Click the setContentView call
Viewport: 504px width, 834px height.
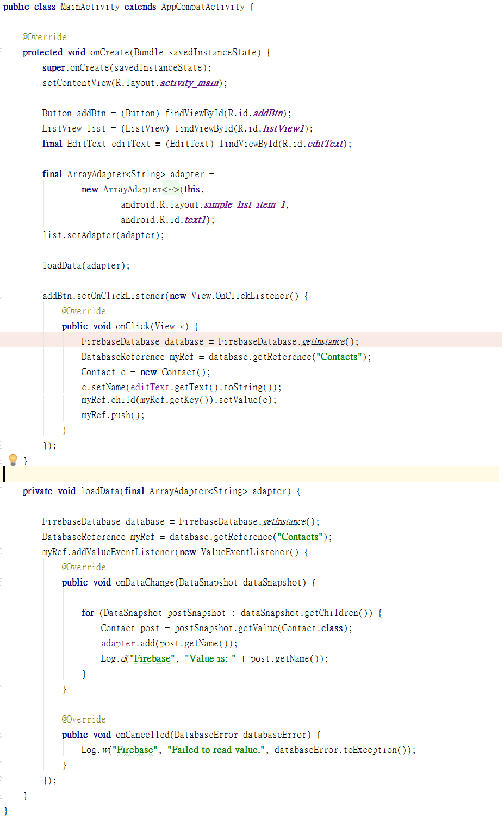pyautogui.click(x=135, y=83)
